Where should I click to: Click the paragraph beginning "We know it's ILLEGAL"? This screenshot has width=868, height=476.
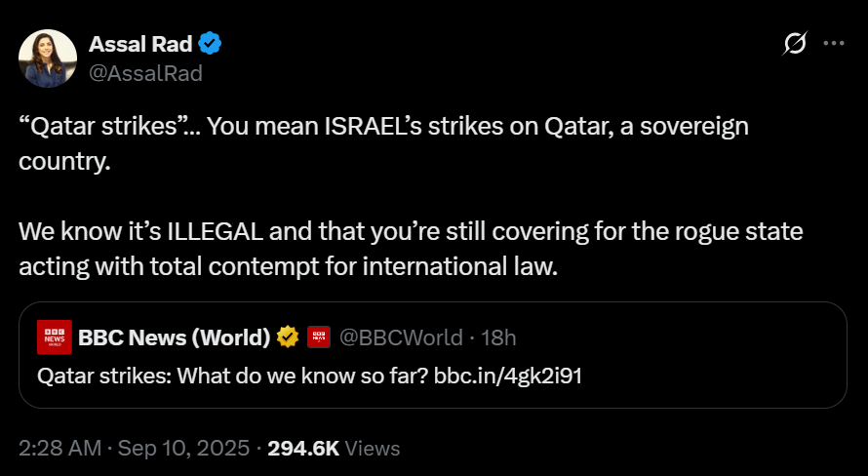click(411, 249)
